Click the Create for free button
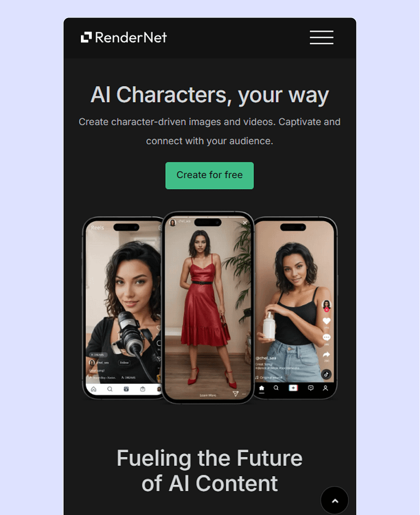This screenshot has height=515, width=420. click(x=209, y=175)
